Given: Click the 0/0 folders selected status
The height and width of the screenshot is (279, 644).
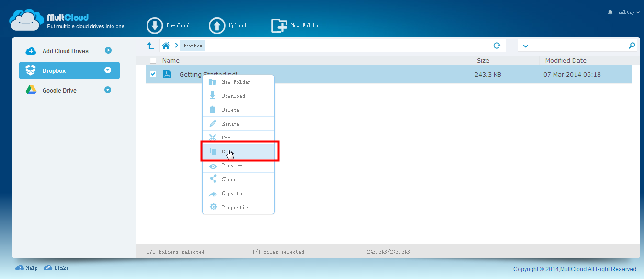Looking at the screenshot, I should point(175,252).
